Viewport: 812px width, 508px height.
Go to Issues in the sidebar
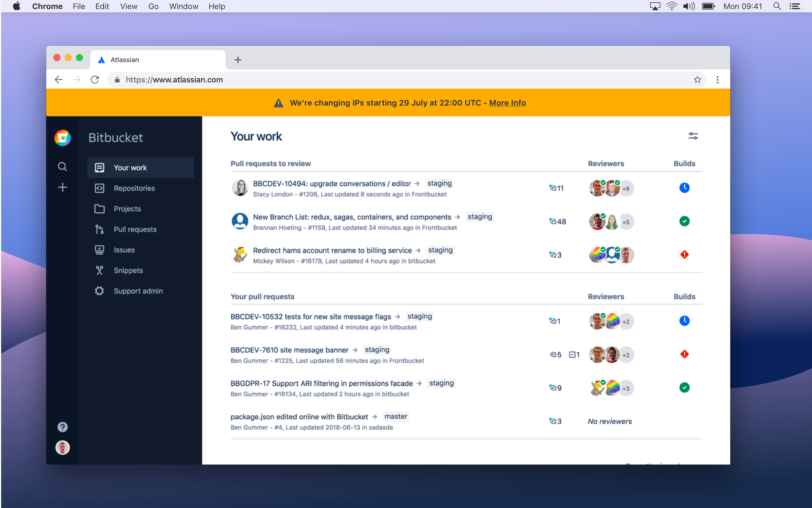141,250
